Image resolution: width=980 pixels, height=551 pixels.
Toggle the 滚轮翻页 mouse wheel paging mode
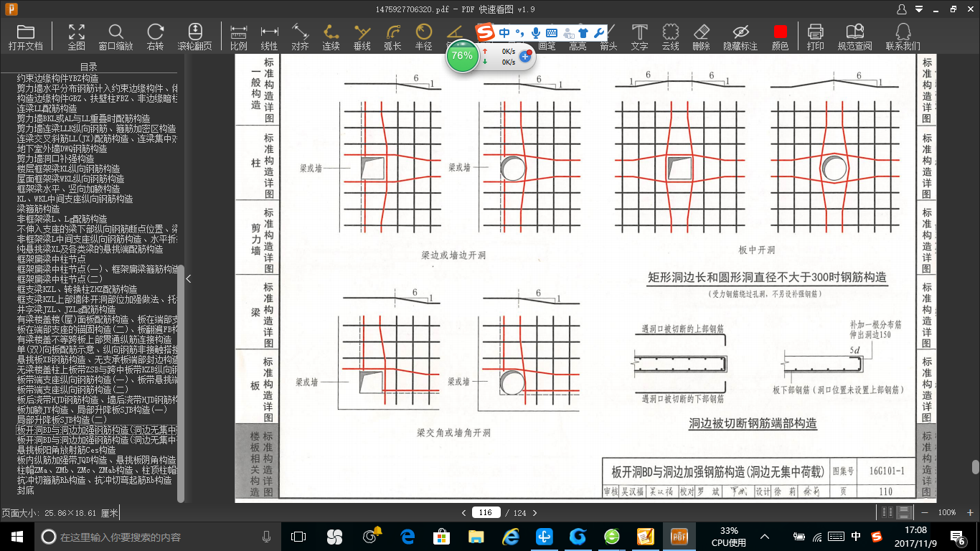[194, 37]
